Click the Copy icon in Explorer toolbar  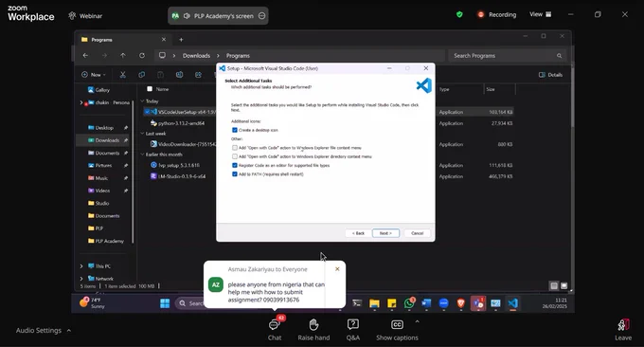click(142, 74)
